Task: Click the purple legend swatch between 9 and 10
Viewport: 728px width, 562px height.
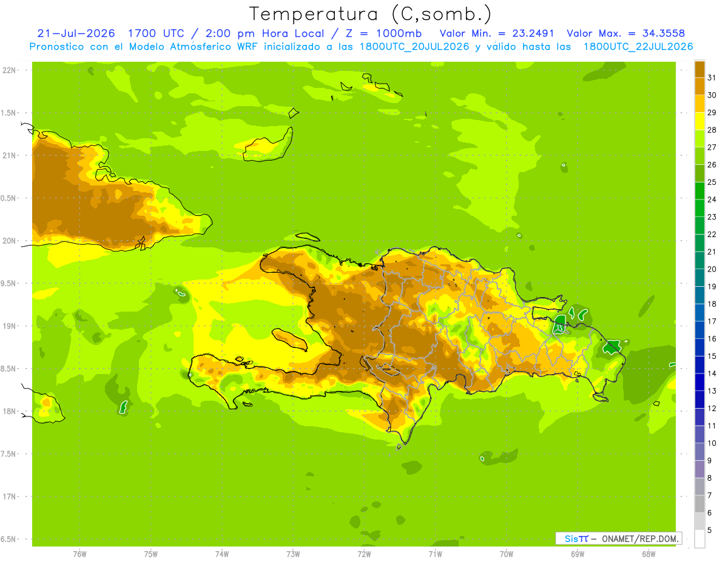Action: pos(699,452)
